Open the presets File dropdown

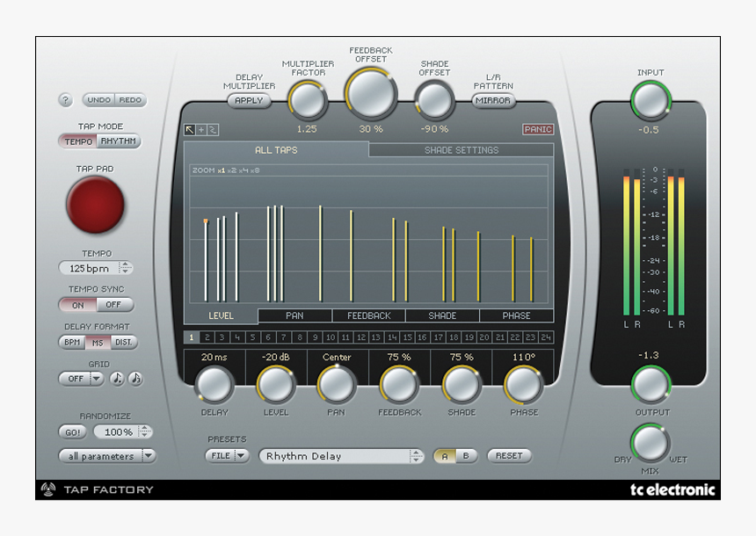[227, 455]
